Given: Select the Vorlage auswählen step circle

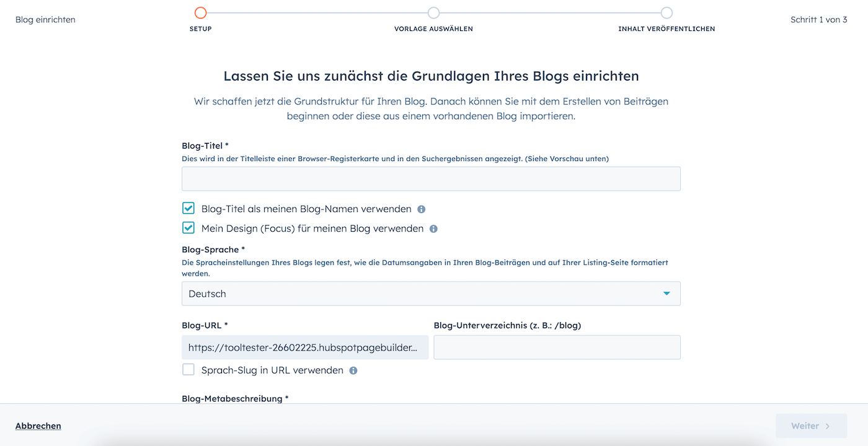Looking at the screenshot, I should tap(433, 13).
